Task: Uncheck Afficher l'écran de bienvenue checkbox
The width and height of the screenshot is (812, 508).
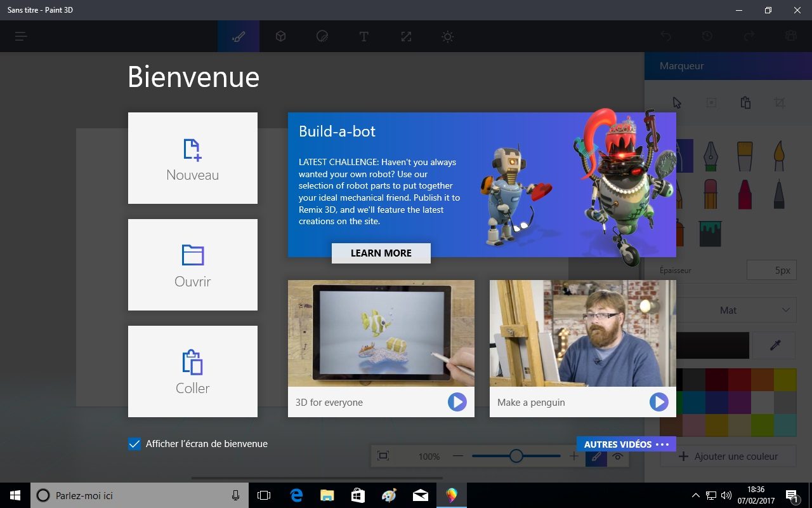Action: pyautogui.click(x=134, y=444)
